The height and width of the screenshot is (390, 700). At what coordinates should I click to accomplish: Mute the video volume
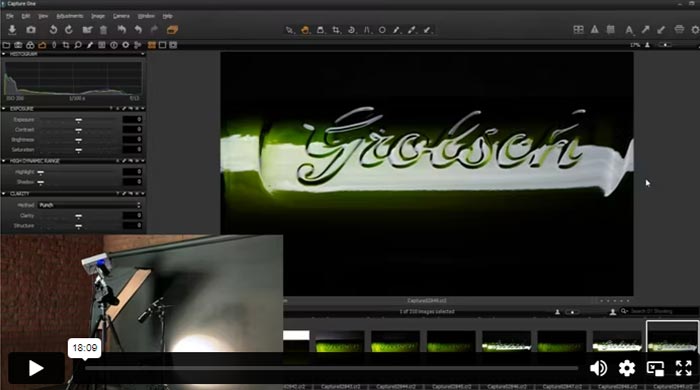598,368
